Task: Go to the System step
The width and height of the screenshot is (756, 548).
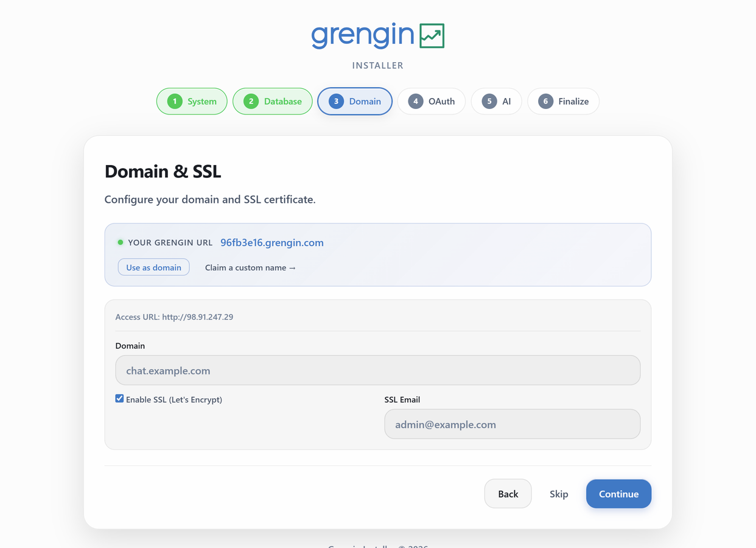Action: click(192, 101)
